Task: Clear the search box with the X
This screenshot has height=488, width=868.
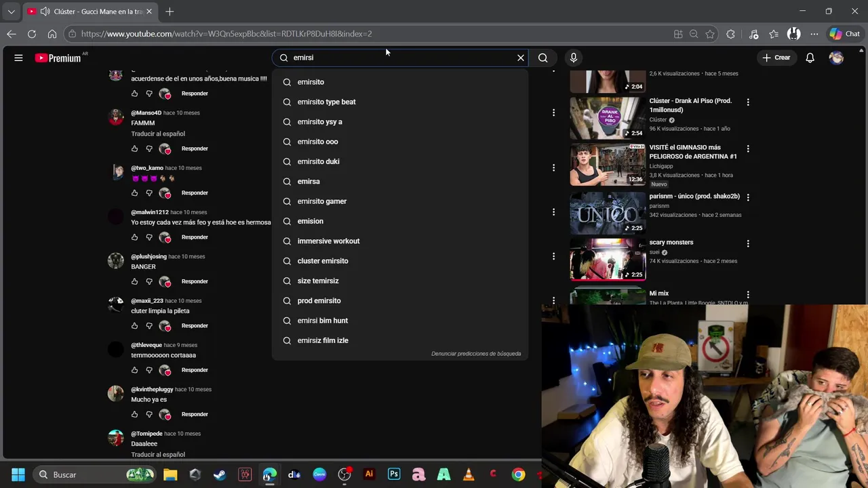Action: tap(521, 58)
